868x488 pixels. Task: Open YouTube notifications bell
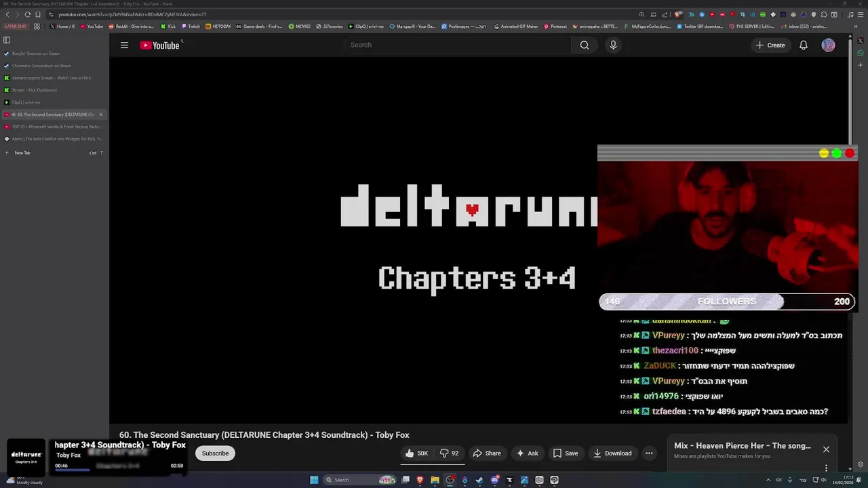click(804, 45)
